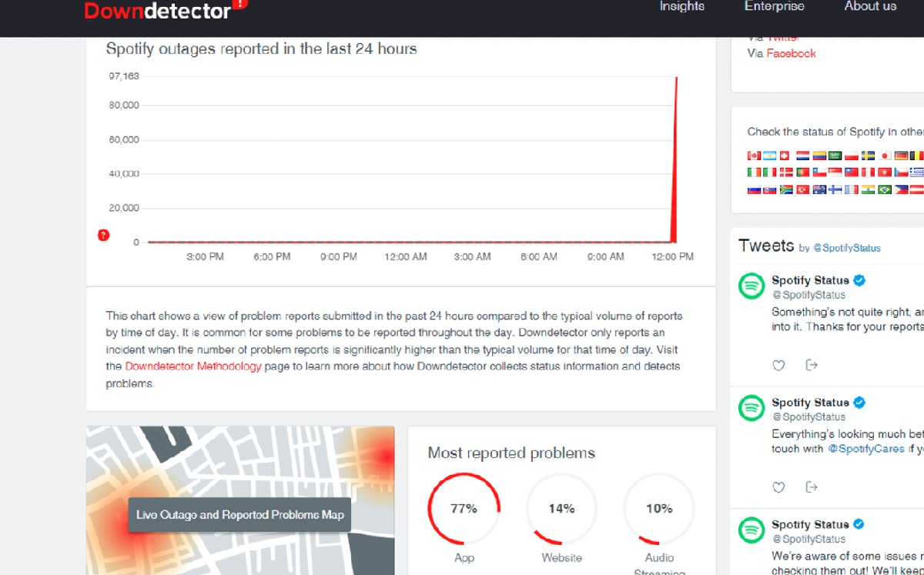Click the "Tweets" heading
This screenshot has height=575, width=924.
[x=766, y=246]
